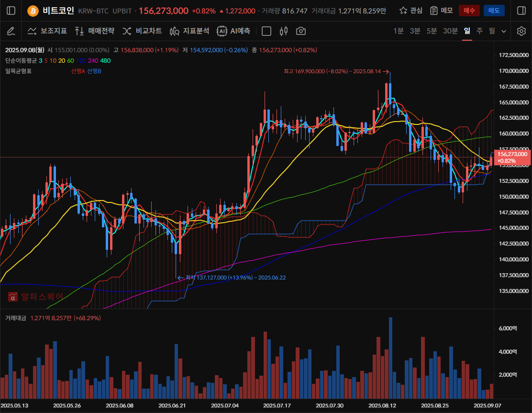Click 2025.05.13 date on time axis
532x413 pixels.
click(x=14, y=405)
